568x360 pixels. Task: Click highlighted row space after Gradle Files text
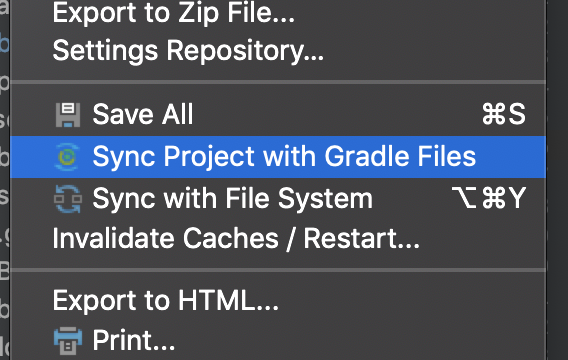coord(511,157)
